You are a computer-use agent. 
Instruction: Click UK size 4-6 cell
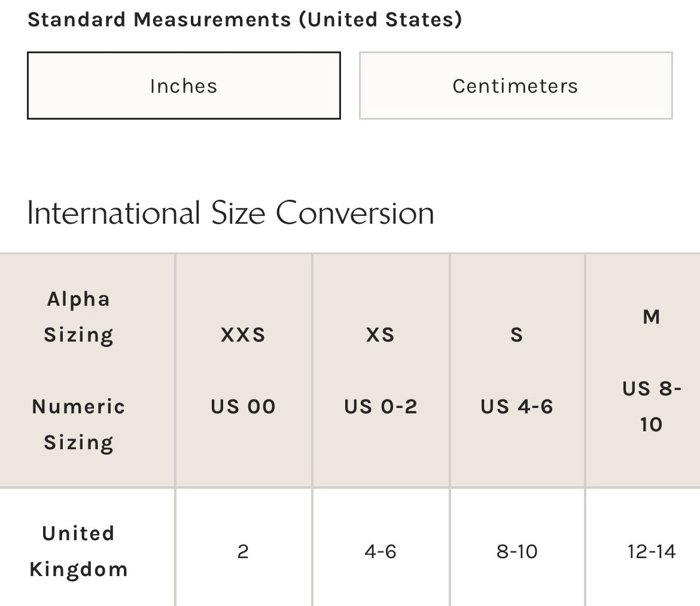[381, 551]
